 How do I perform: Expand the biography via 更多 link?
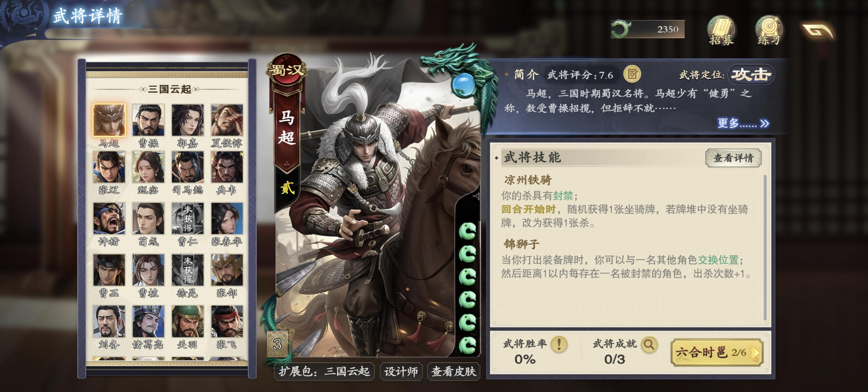point(743,123)
